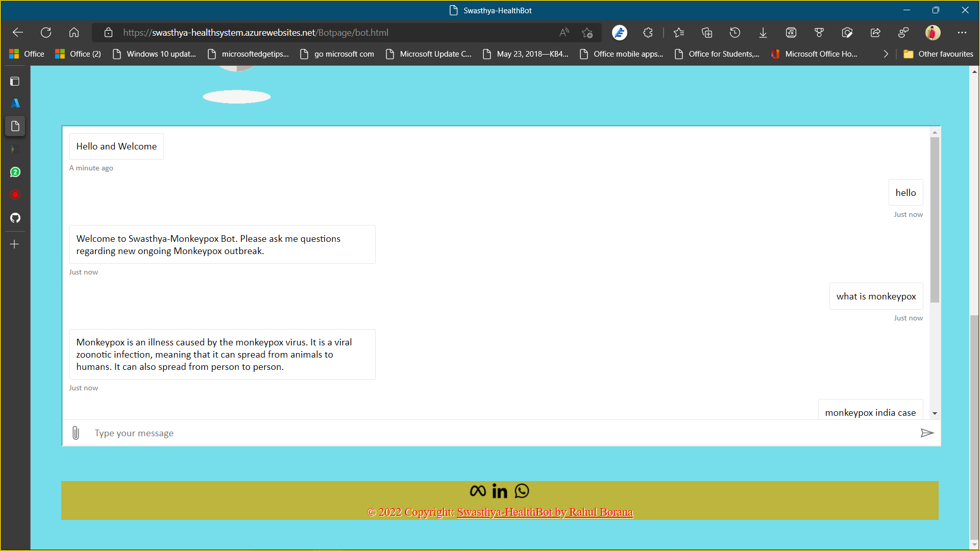
Task: Open WhatsApp icon in Edge sidebar
Action: [x=15, y=172]
